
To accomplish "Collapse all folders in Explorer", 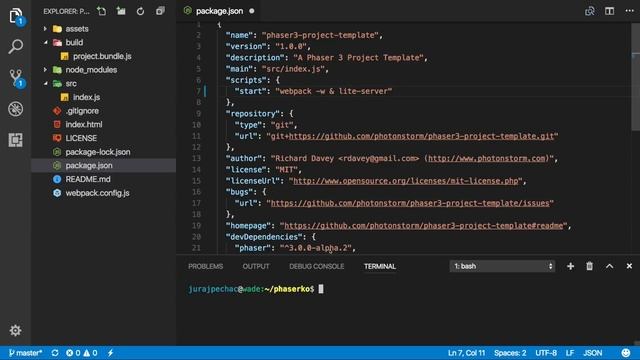I will (160, 11).
